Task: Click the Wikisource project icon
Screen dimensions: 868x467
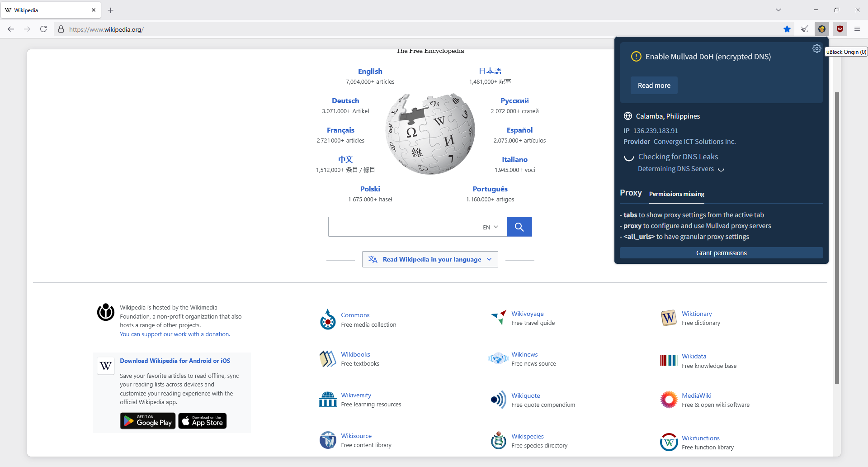Action: coord(328,440)
